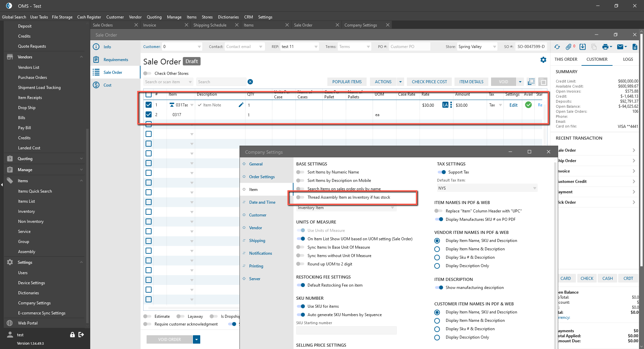
Task: Click the PO # input field
Action: click(409, 47)
